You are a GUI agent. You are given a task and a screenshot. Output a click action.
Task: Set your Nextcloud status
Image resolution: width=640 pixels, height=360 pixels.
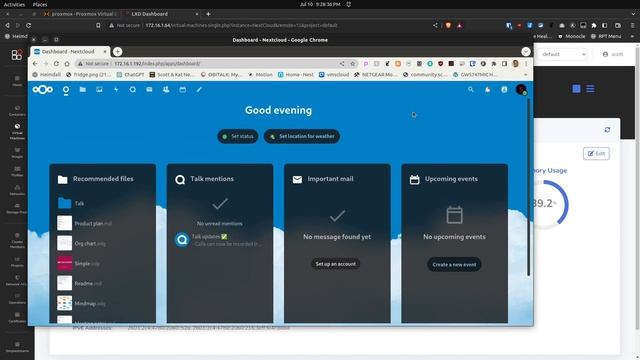click(x=238, y=136)
